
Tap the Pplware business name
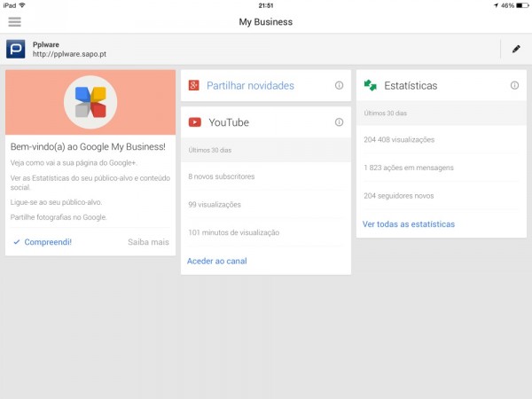(46, 44)
